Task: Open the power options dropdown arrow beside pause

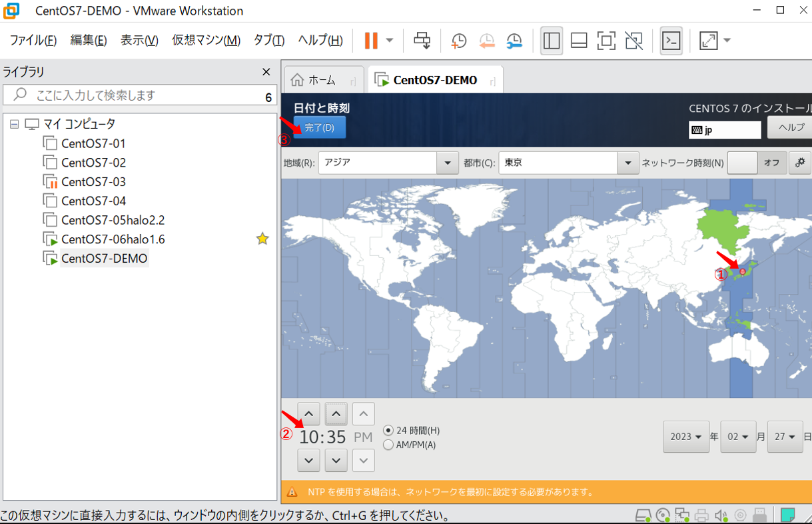Action: [390, 41]
